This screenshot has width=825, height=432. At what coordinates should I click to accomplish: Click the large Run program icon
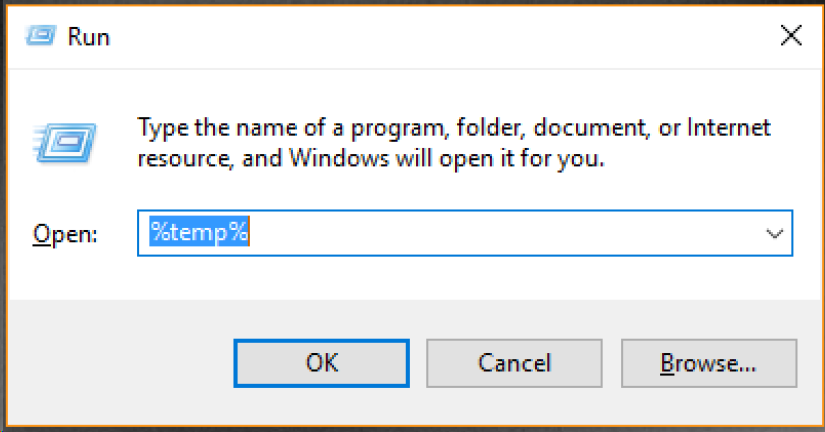[64, 142]
